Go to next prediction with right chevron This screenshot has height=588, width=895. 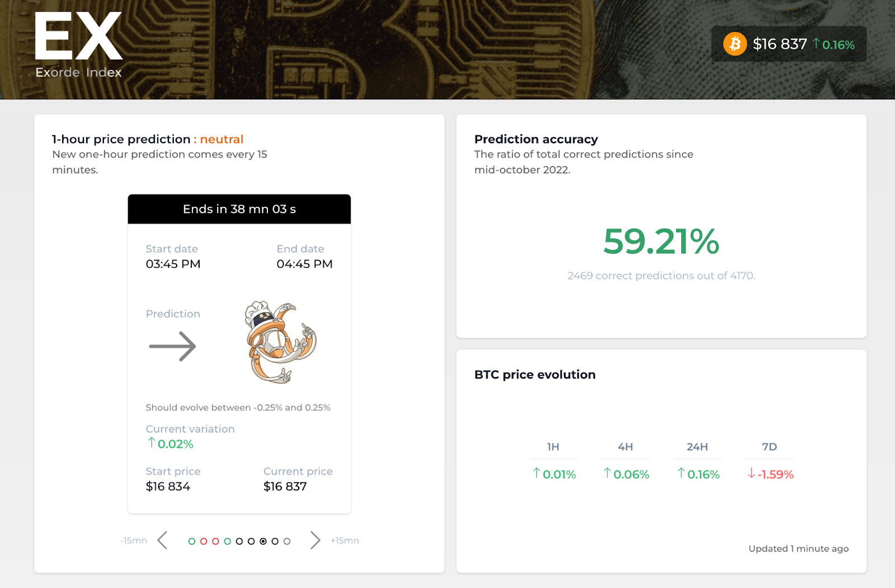coord(315,540)
